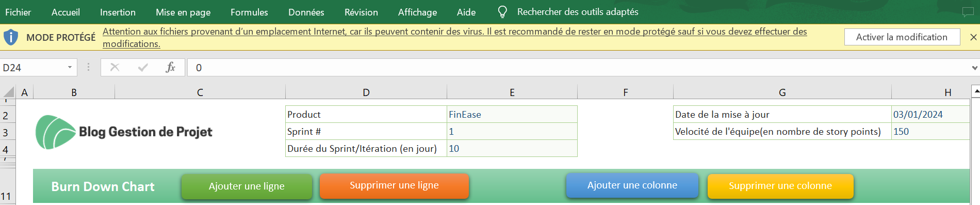Open the Formules ribbon tab
Image resolution: width=980 pixels, height=205 pixels.
pos(249,12)
